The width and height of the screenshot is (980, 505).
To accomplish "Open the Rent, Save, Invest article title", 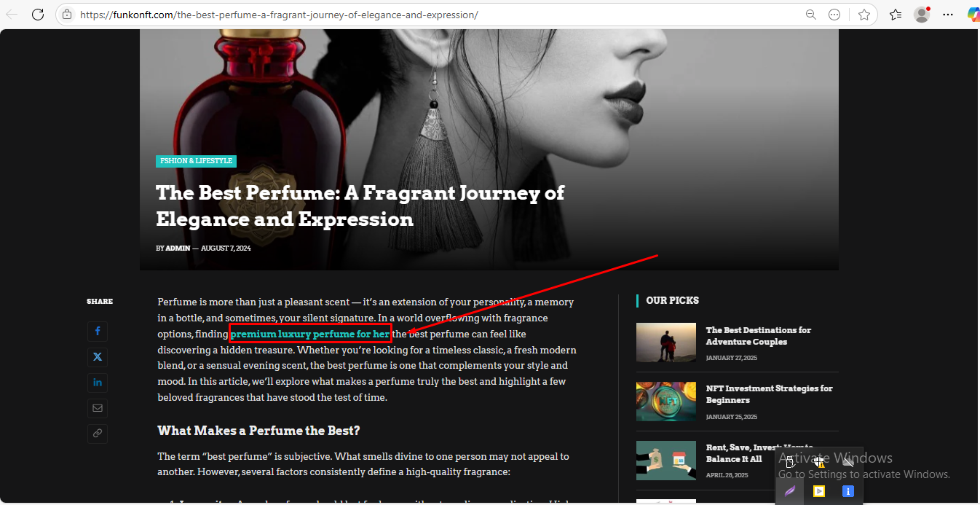I will point(759,453).
